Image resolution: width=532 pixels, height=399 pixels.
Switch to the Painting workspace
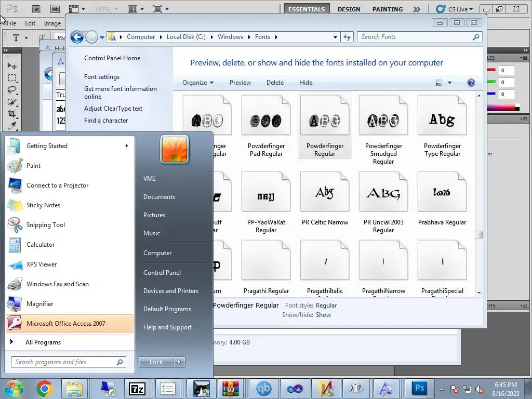coord(388,9)
